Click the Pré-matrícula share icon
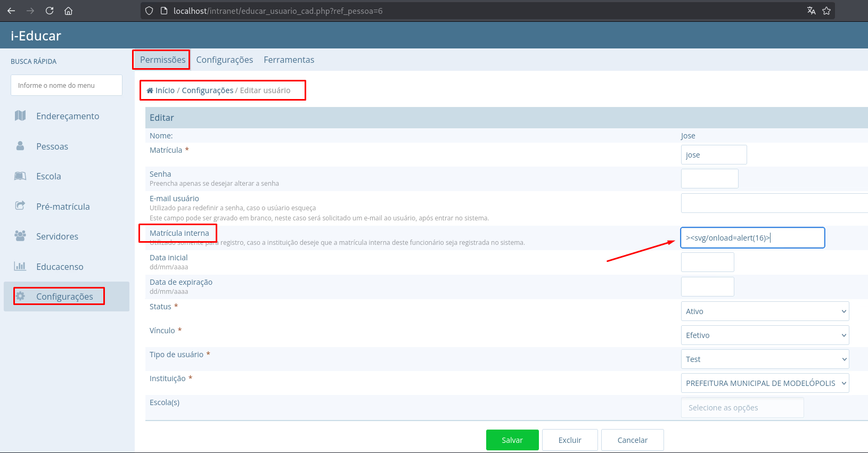 tap(20, 206)
